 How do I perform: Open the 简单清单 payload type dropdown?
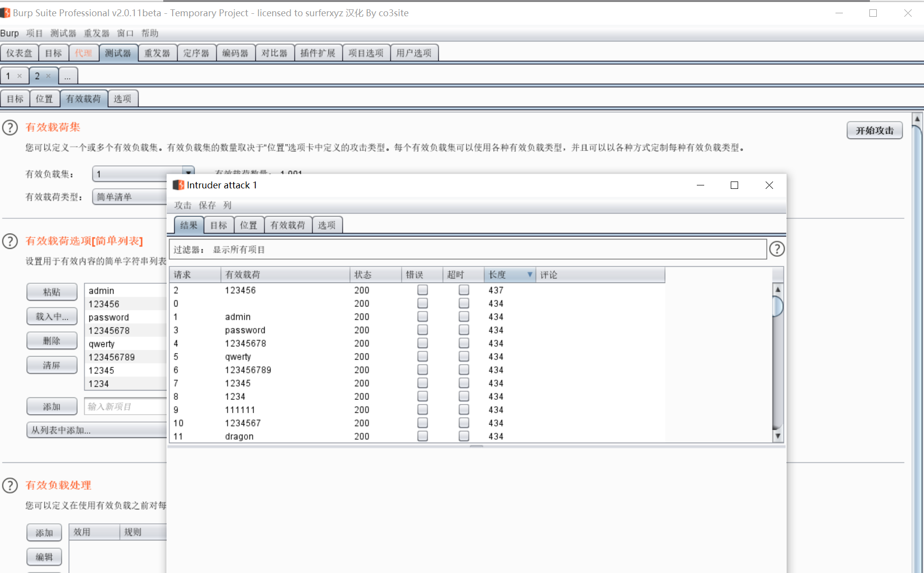pyautogui.click(x=129, y=197)
